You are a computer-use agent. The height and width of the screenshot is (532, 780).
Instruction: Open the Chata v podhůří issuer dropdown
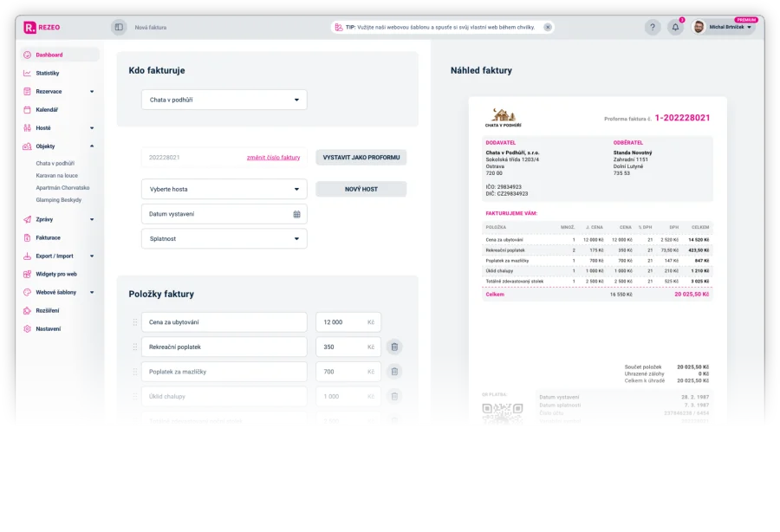[x=224, y=100]
